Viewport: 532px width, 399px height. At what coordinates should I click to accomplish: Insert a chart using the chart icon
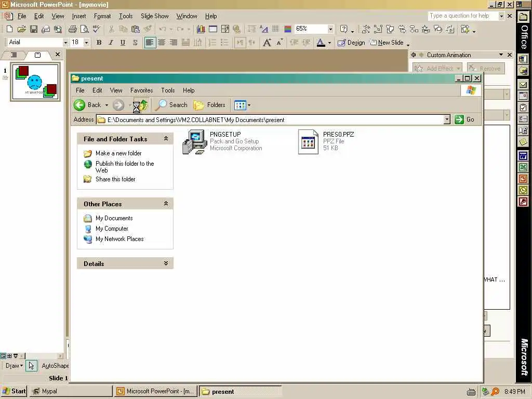201,29
